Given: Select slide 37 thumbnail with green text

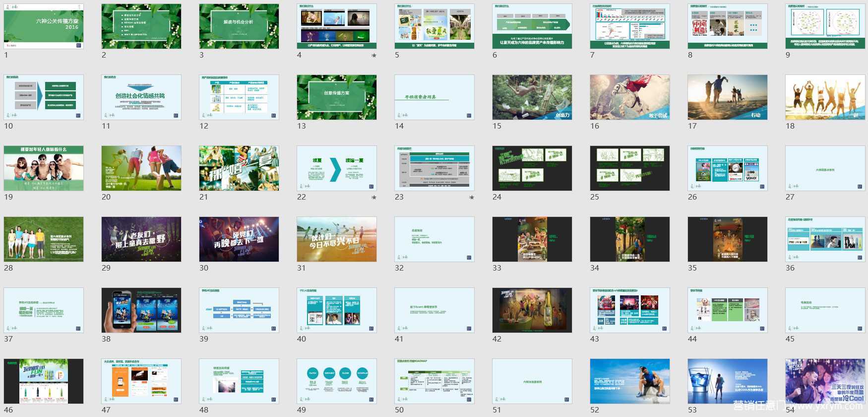Looking at the screenshot, I should [44, 310].
